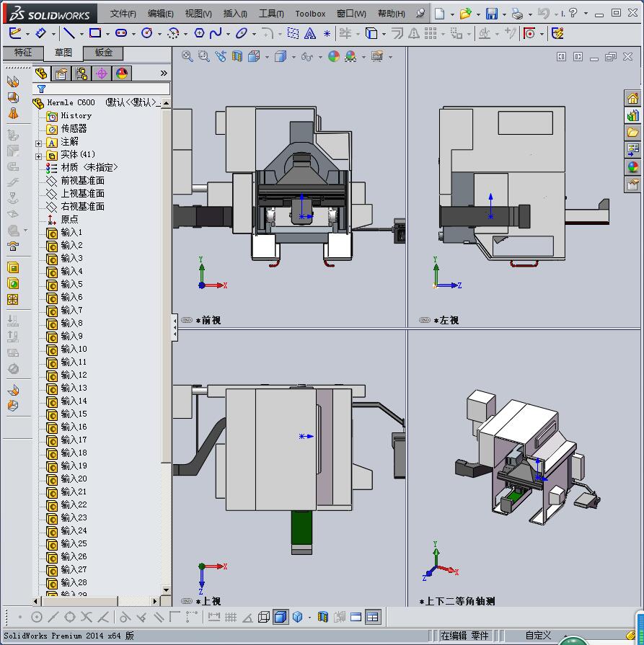Open the rectangle tool dropdown arrow

107,34
